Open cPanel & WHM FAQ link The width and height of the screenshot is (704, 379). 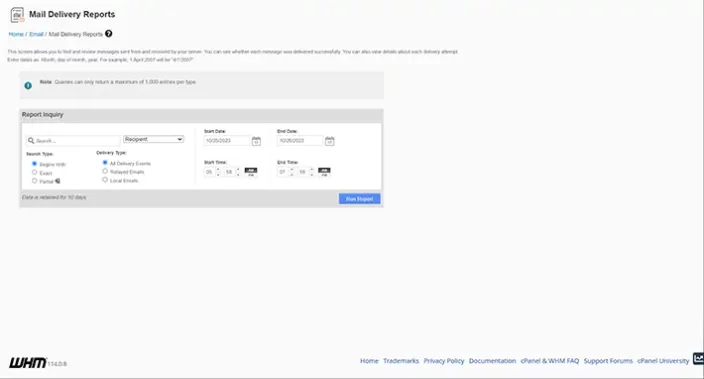(550, 361)
